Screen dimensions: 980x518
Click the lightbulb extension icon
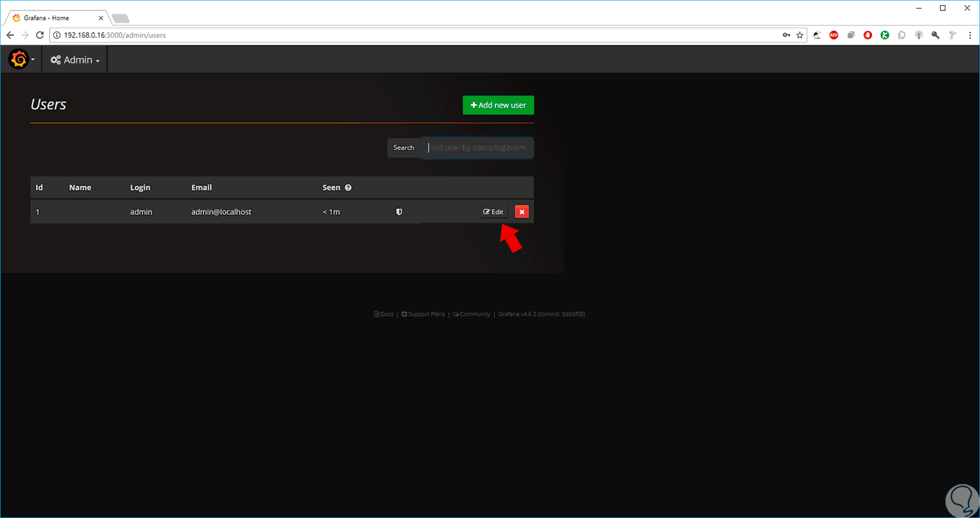coord(919,35)
